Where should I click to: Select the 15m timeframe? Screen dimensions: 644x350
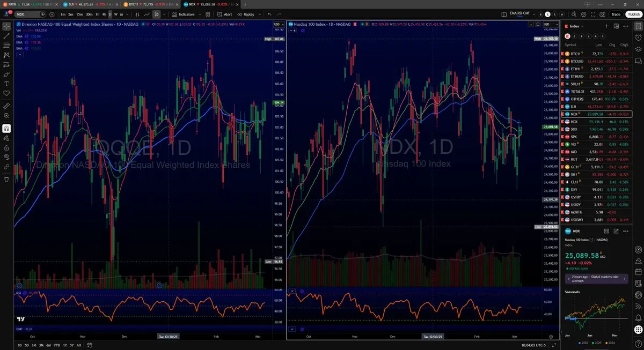tap(79, 14)
